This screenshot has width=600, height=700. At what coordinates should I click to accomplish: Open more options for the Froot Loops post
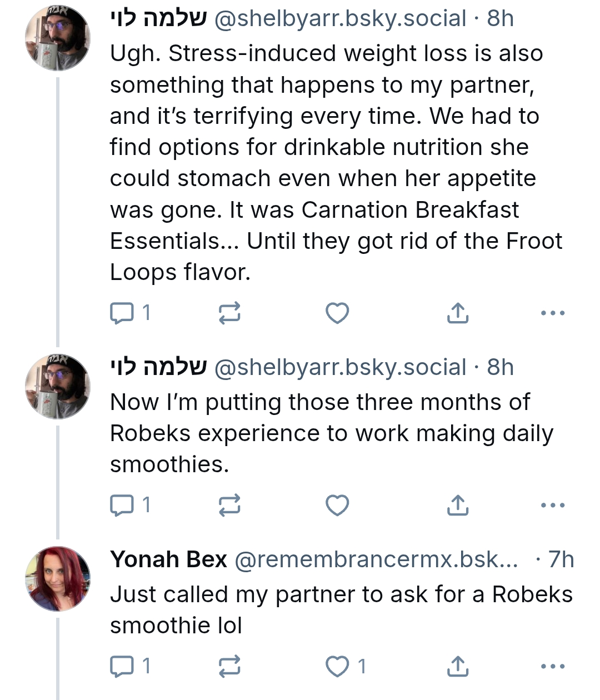tap(553, 313)
